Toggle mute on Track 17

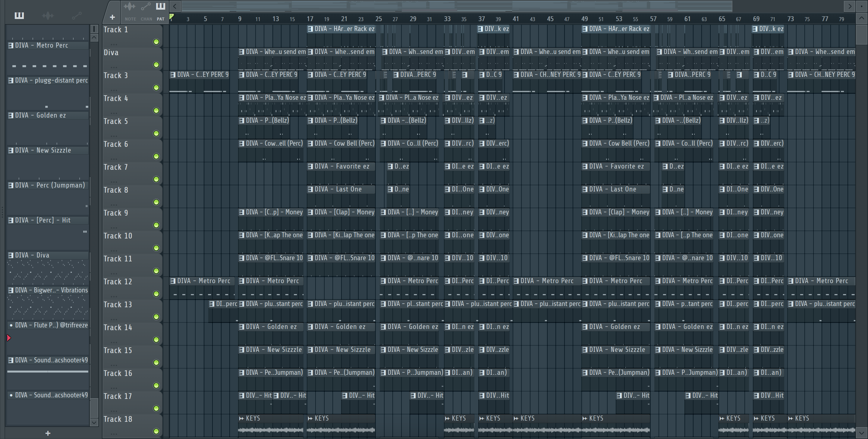coord(156,409)
